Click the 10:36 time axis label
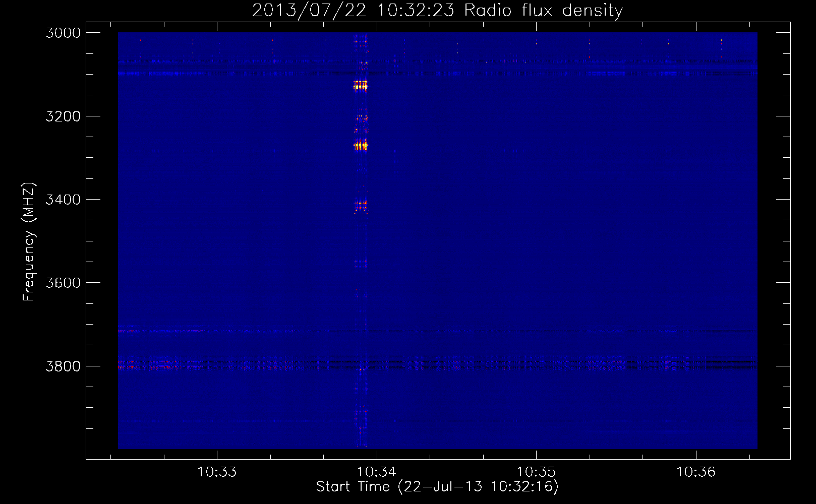Viewport: 816px width, 504px height. (x=696, y=472)
